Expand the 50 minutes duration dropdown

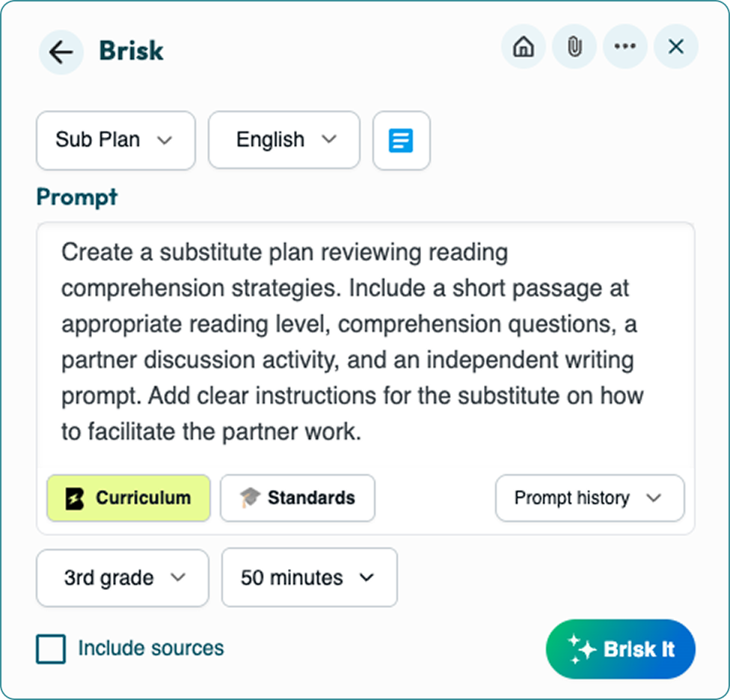(x=310, y=577)
